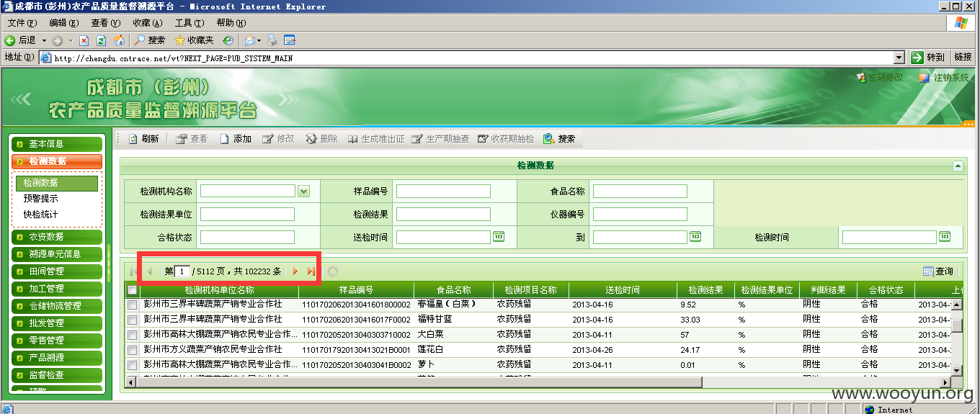Click the table vertical scrollbar down arrow
Screen dimensions: 980x414
click(x=958, y=370)
